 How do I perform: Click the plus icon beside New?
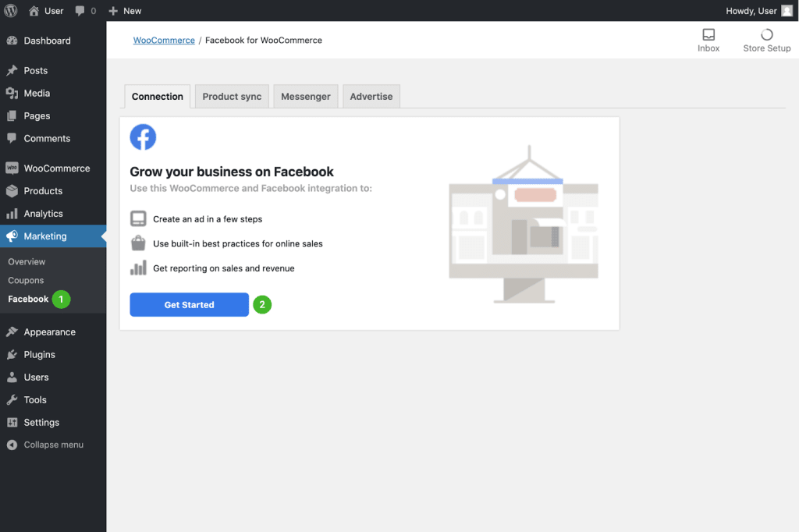point(113,11)
